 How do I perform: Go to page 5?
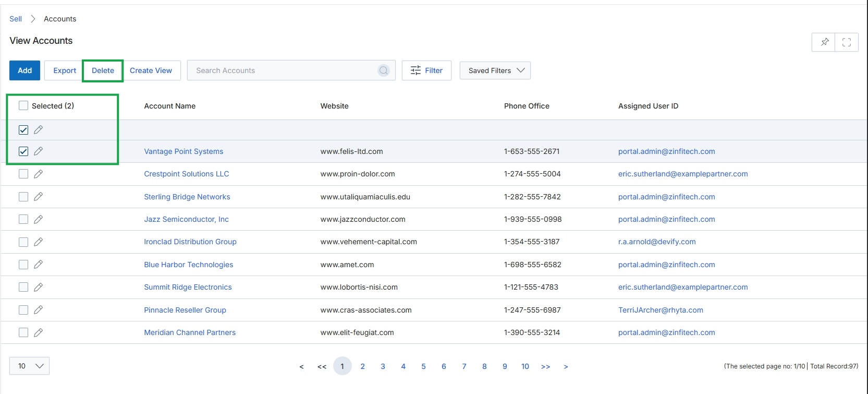(424, 366)
